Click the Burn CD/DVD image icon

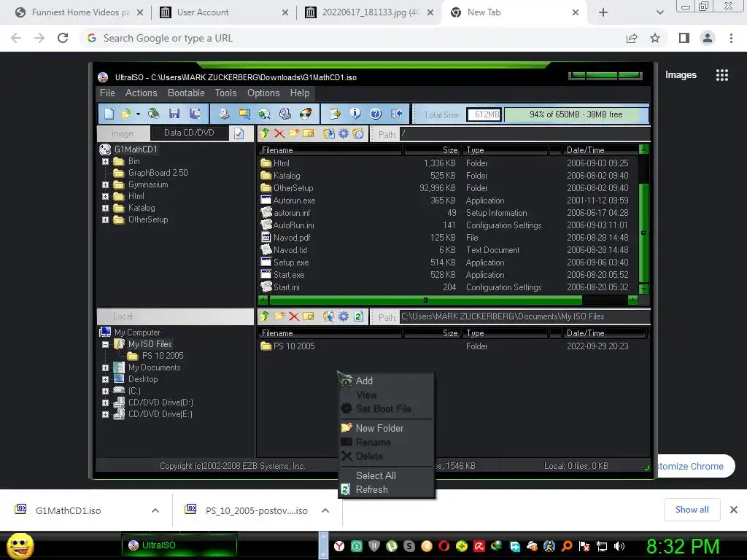tap(306, 114)
